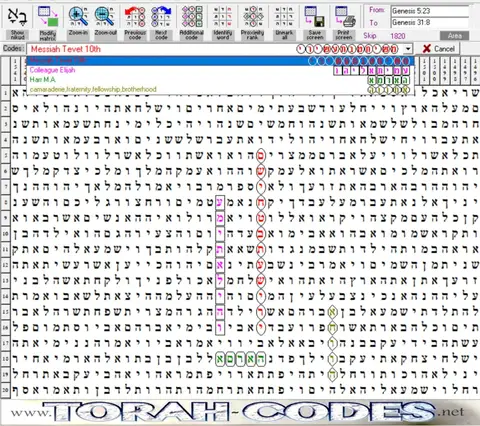The height and width of the screenshot is (426, 480).
Task: Select row number 17 header
Action: [6, 343]
